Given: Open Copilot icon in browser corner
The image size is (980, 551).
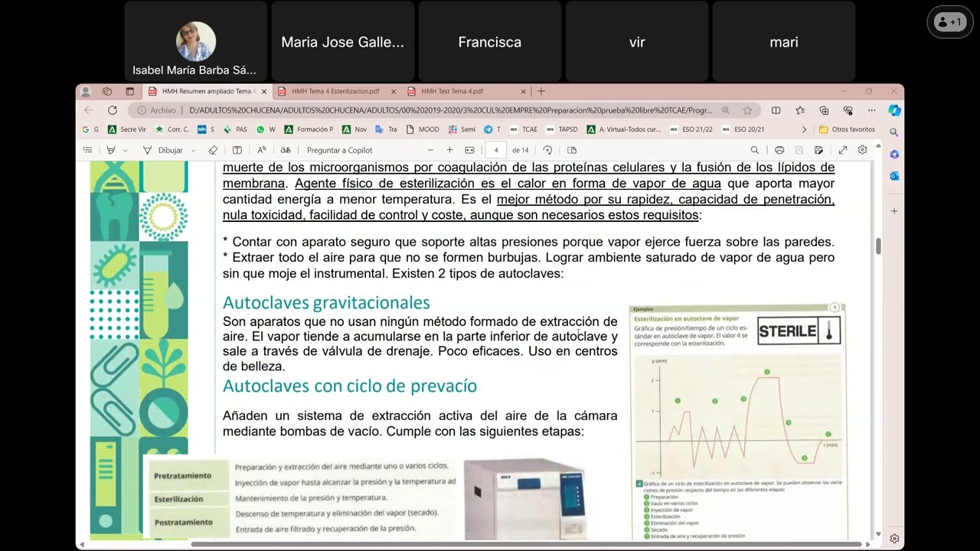Looking at the screenshot, I should pos(894,110).
